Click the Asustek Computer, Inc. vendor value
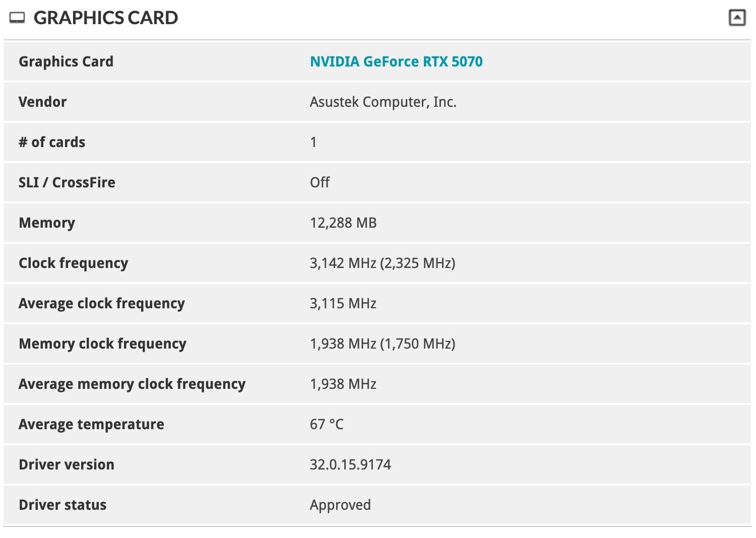756x538 pixels. [x=383, y=102]
